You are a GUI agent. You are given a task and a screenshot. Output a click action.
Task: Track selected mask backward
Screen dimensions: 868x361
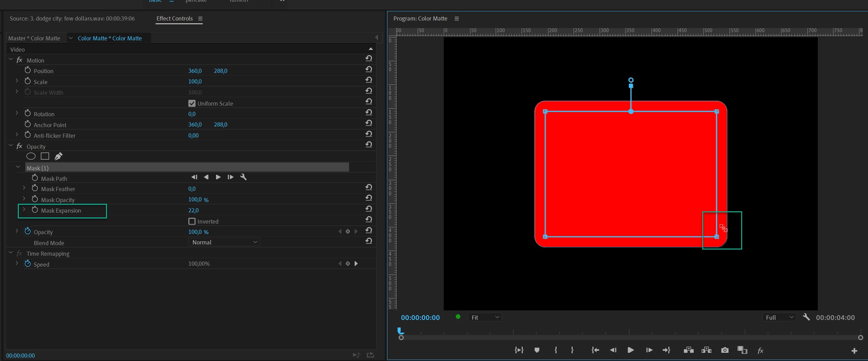coord(206,177)
